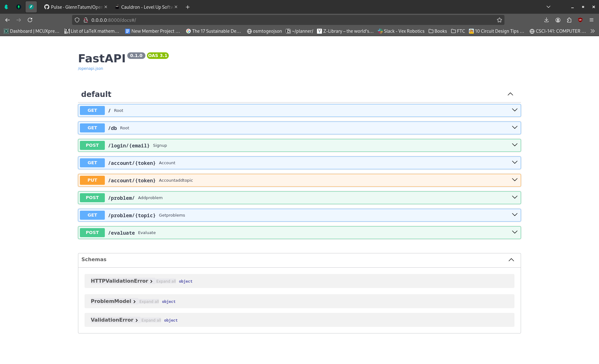Open the Books bookmark folder

(437, 31)
